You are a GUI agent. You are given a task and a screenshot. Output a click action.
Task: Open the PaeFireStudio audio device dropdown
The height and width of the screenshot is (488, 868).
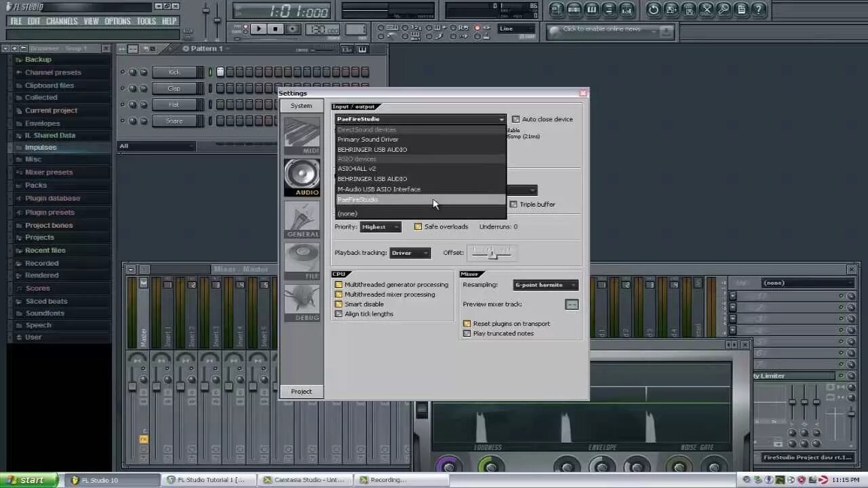[x=420, y=119]
